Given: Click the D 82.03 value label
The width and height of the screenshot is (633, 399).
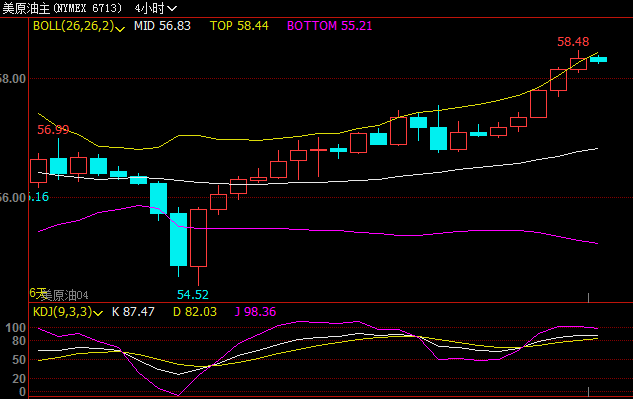Looking at the screenshot, I should (x=195, y=312).
